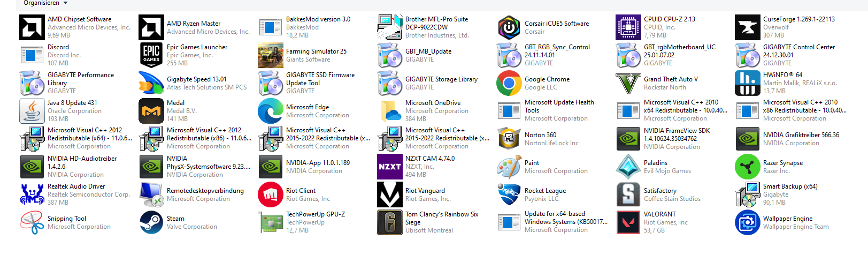Select the Satisfactory icon

pos(628,194)
